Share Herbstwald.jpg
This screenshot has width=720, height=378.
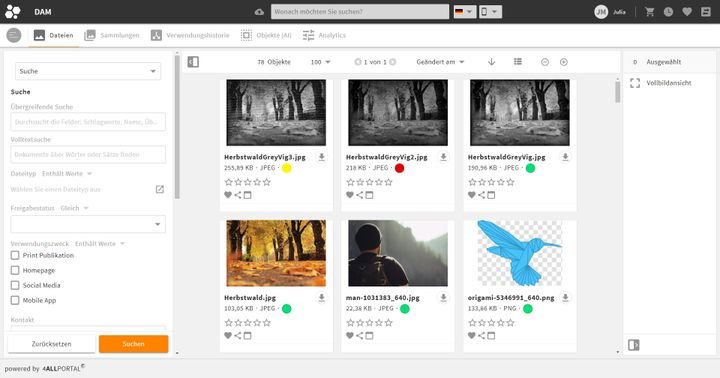pos(238,336)
